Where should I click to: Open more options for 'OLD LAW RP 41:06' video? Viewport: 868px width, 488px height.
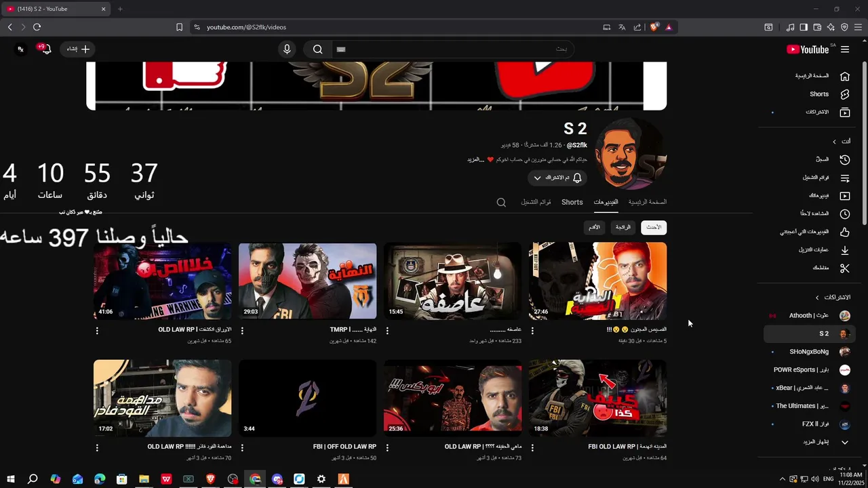click(x=97, y=331)
